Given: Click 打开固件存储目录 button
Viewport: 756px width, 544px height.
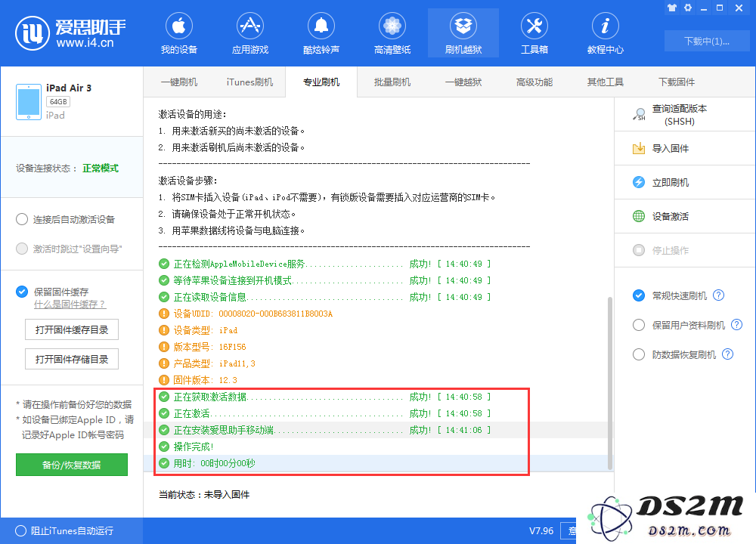Looking at the screenshot, I should (72, 359).
